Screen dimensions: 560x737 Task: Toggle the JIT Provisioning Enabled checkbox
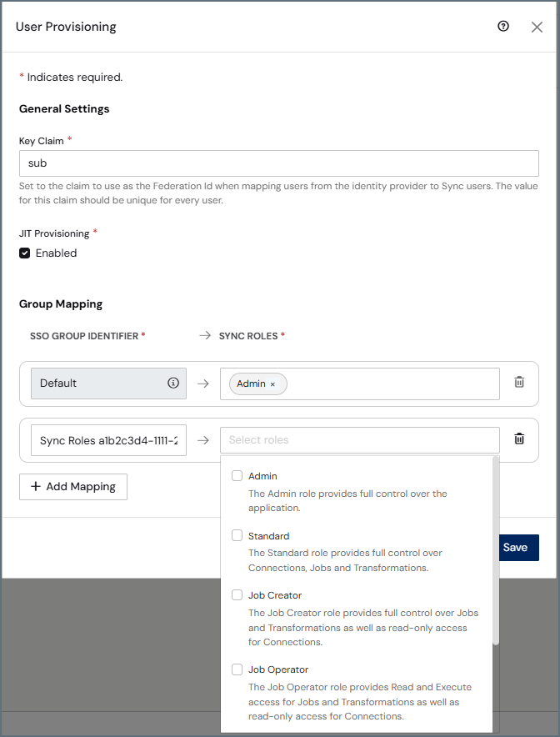[24, 253]
